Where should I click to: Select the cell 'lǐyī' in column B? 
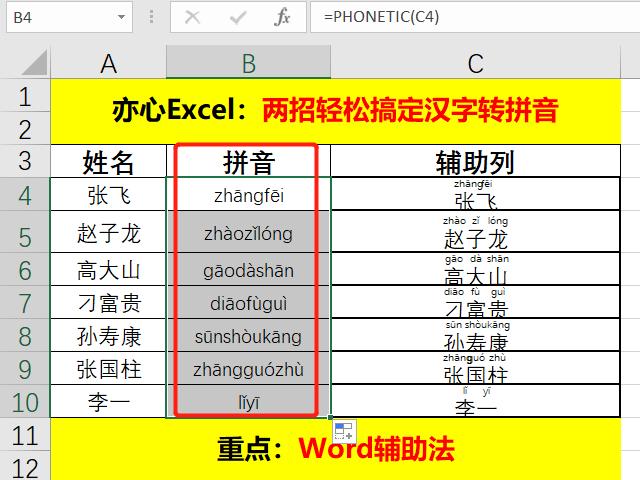pos(249,401)
